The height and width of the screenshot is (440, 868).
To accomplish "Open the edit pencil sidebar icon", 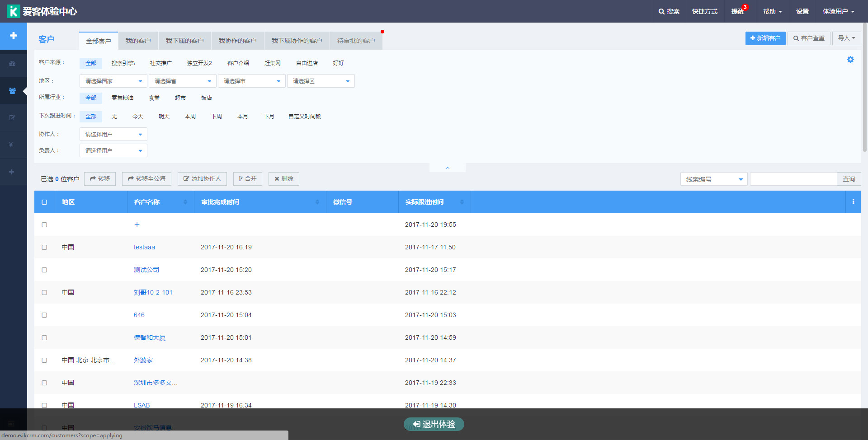I will (x=12, y=118).
